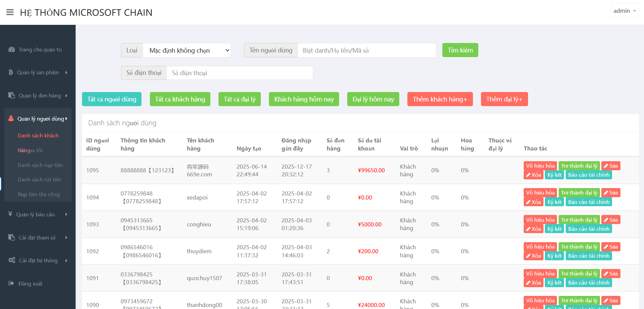Filter by Tất cả đại lý

(239, 99)
